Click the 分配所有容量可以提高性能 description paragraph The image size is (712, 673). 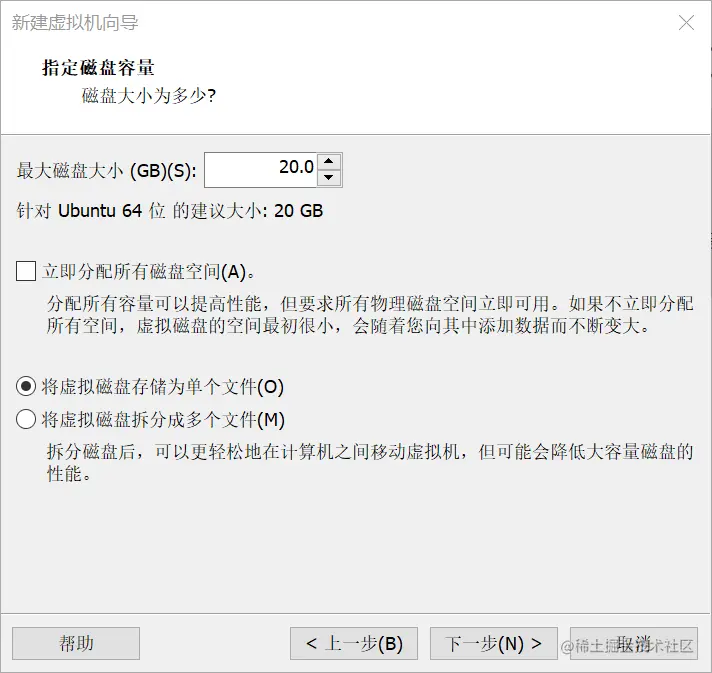[370, 314]
